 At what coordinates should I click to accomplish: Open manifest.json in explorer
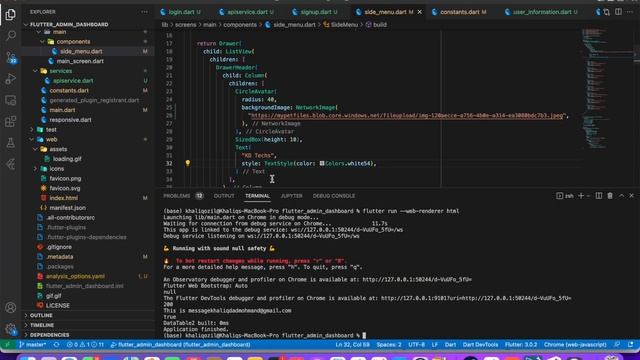point(67,208)
